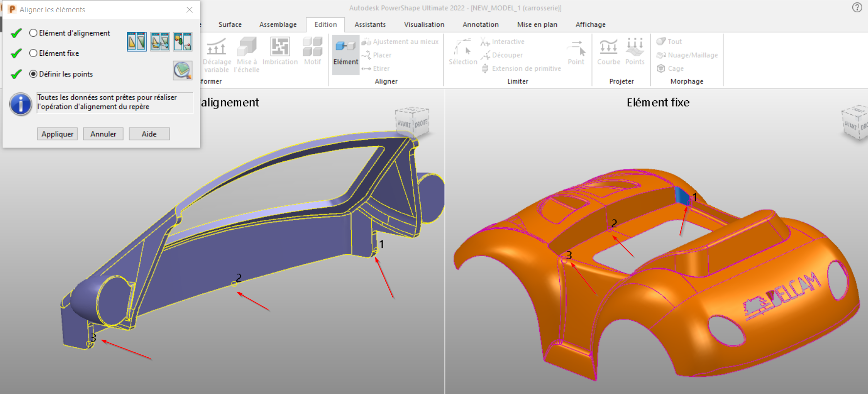Click the Elément align tool in ribbon
868x394 pixels.
pyautogui.click(x=345, y=53)
